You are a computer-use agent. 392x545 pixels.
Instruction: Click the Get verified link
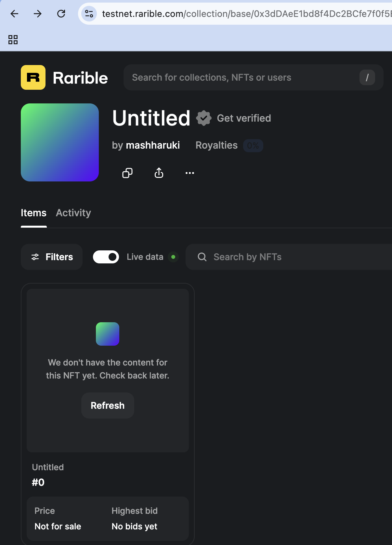click(244, 118)
